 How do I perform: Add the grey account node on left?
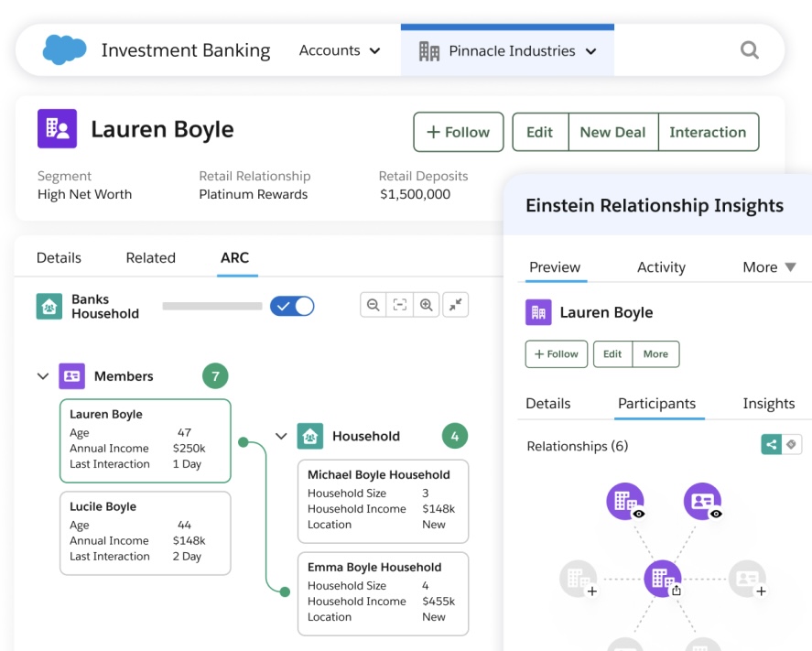[x=592, y=591]
